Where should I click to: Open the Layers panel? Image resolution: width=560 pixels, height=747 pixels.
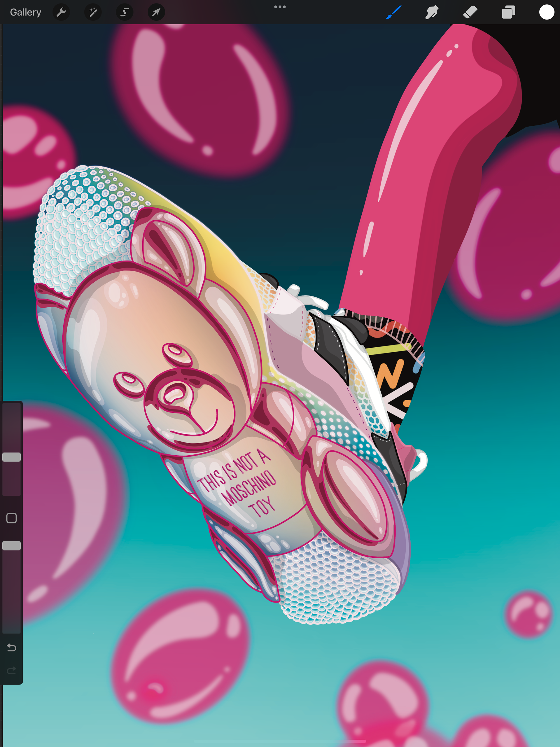click(508, 12)
